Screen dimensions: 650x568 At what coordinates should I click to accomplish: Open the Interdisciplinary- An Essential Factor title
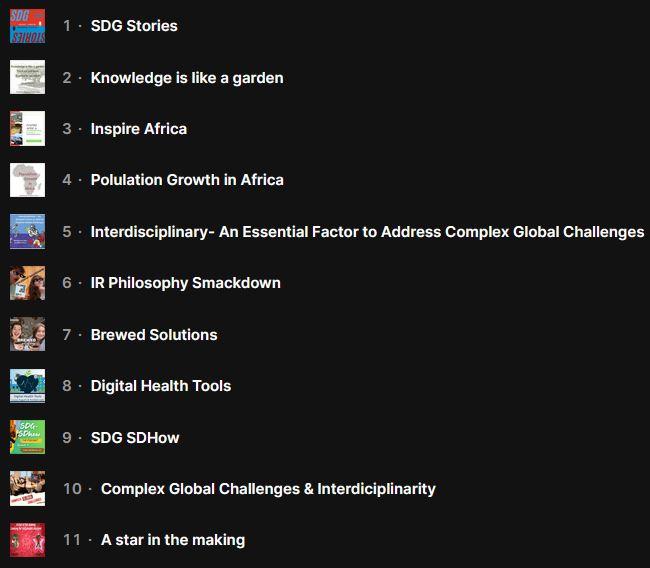point(367,232)
